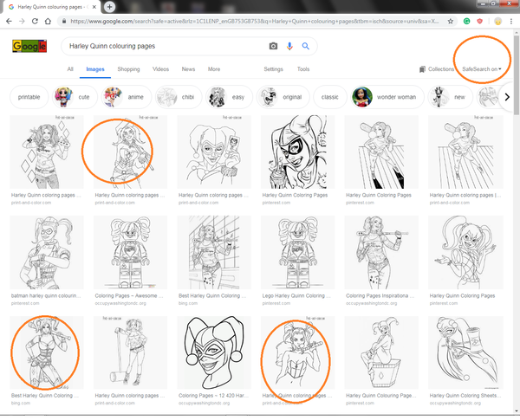Click the batman harley quinn colouring title

tap(46, 295)
